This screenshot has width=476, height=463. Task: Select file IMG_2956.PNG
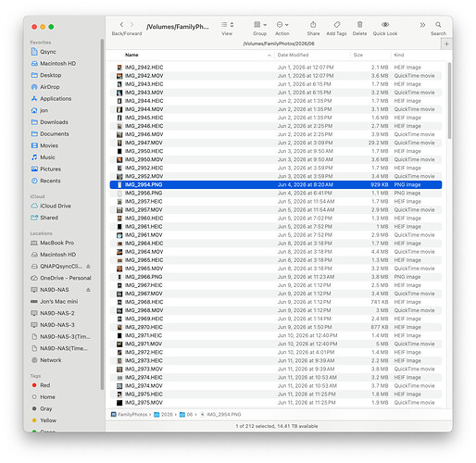coord(276,194)
